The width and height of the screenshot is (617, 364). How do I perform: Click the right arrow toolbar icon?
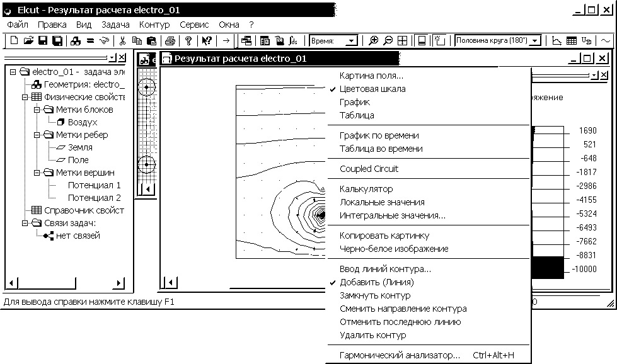point(226,40)
